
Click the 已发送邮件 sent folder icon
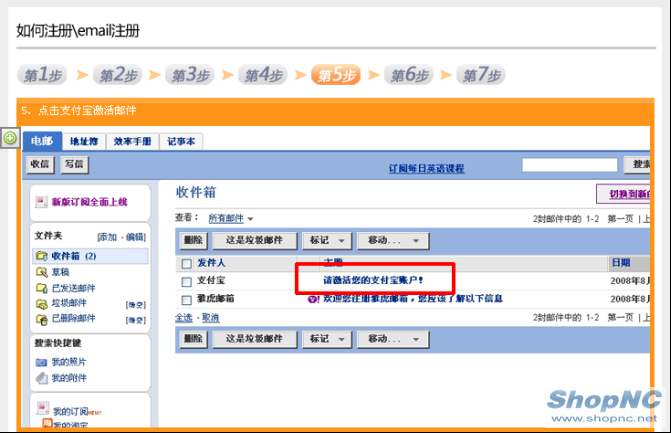pos(42,288)
